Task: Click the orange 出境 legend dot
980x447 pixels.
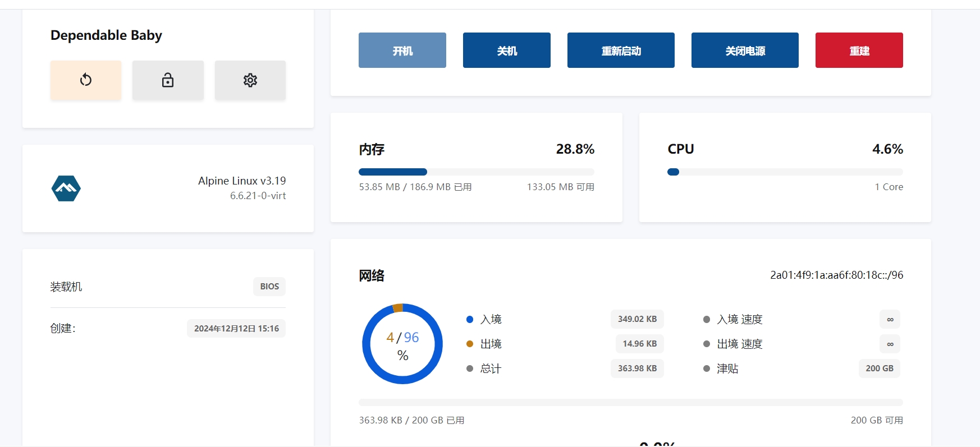Action: tap(470, 344)
